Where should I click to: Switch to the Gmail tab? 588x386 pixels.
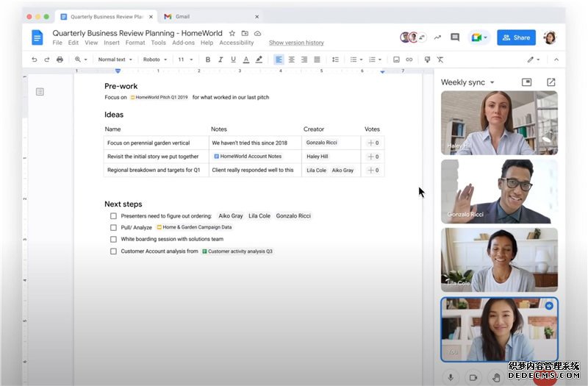211,16
